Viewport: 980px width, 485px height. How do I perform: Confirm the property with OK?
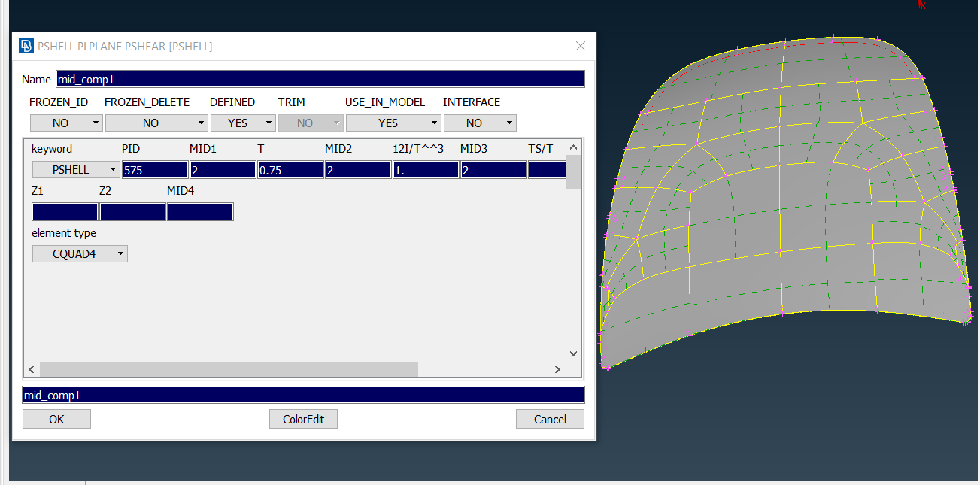tap(56, 419)
